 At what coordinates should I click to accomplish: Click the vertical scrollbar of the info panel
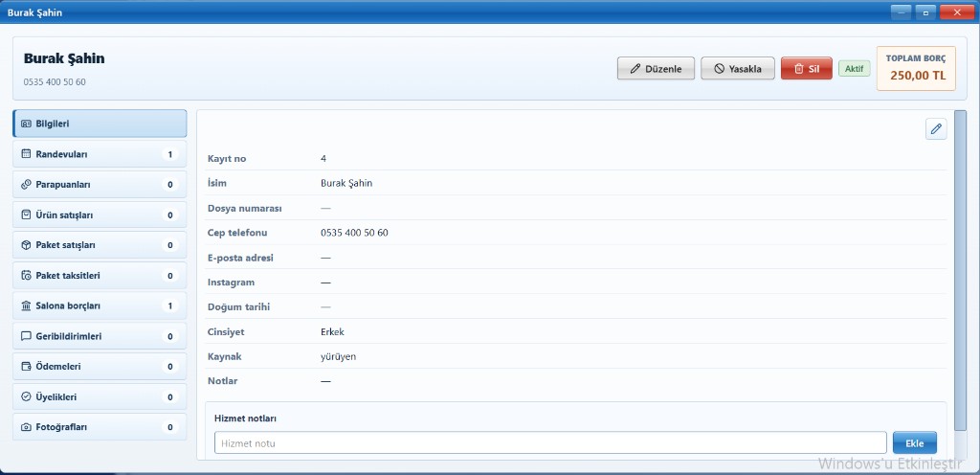point(961,269)
